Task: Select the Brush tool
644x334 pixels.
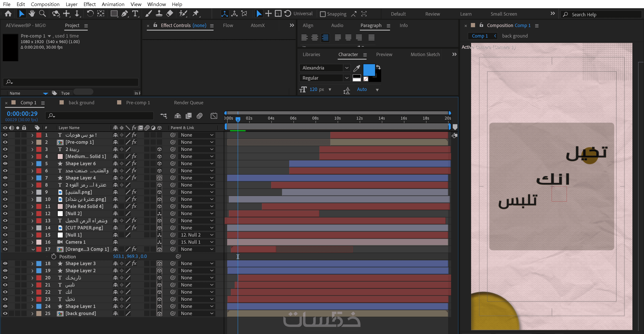Action: coord(148,13)
